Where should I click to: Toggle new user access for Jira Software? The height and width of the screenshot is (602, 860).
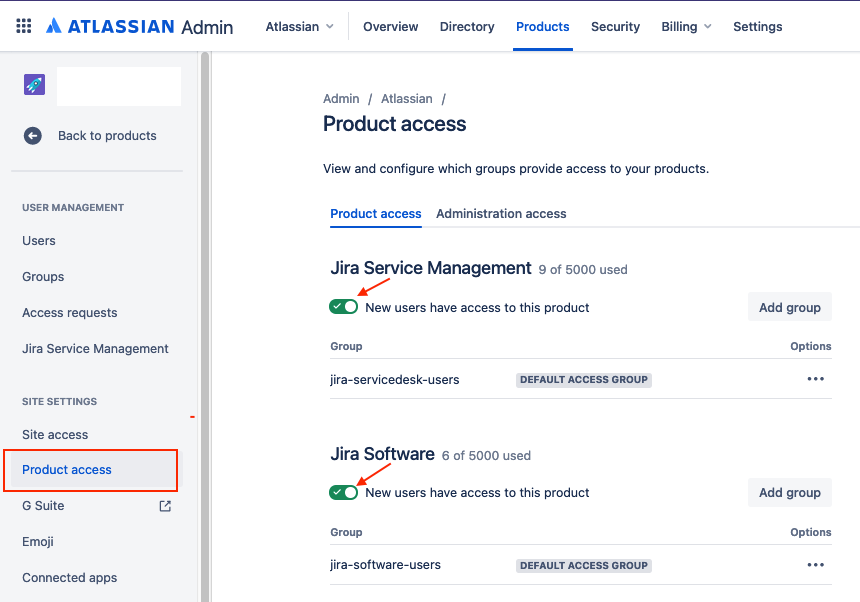pos(343,492)
